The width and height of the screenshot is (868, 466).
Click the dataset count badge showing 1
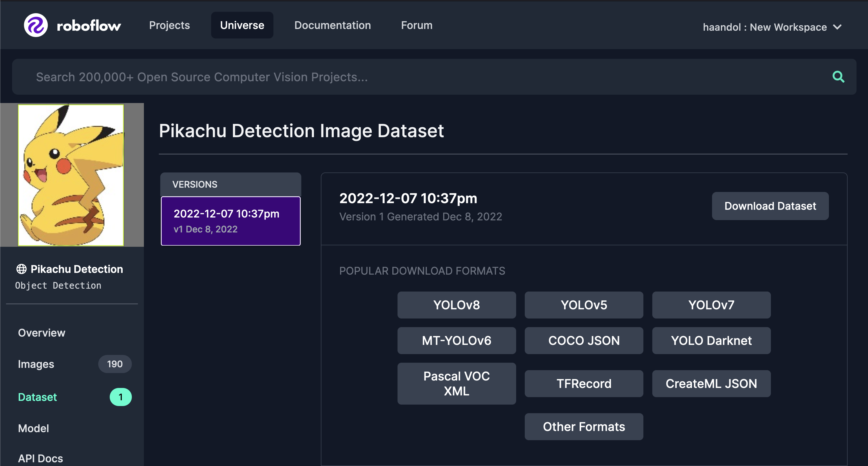click(121, 397)
